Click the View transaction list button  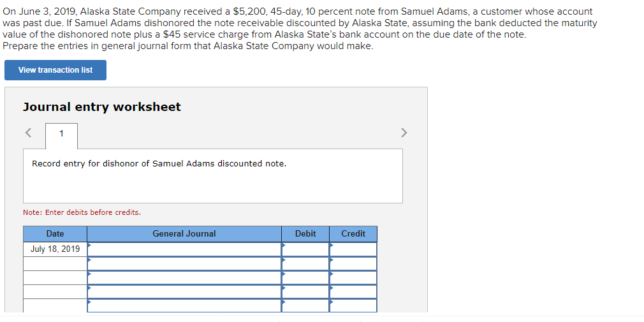click(x=55, y=70)
